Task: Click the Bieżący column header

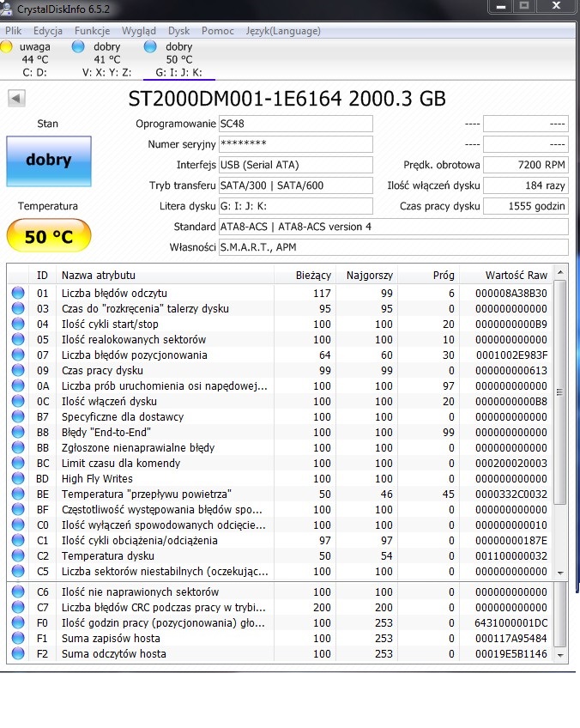Action: [x=305, y=275]
